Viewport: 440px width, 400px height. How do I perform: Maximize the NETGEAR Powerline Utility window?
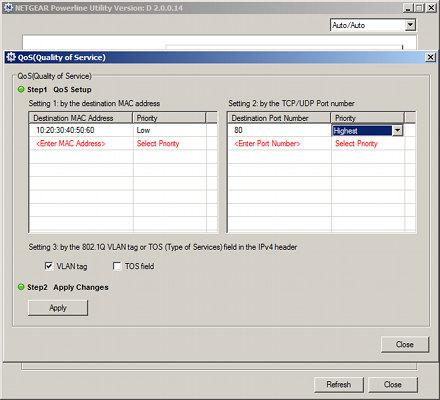pos(420,8)
